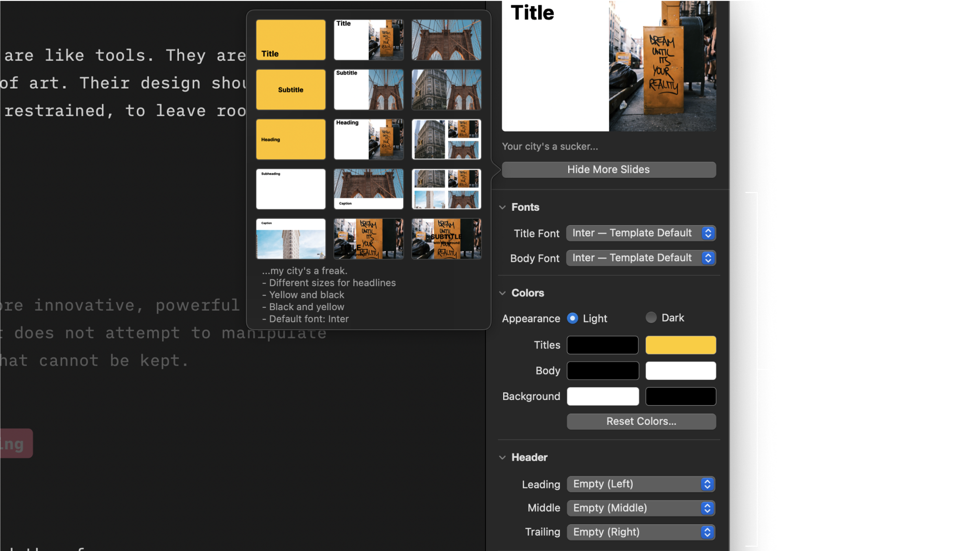Click the Reset Colors button
Screen dimensions: 980x551
tap(641, 421)
